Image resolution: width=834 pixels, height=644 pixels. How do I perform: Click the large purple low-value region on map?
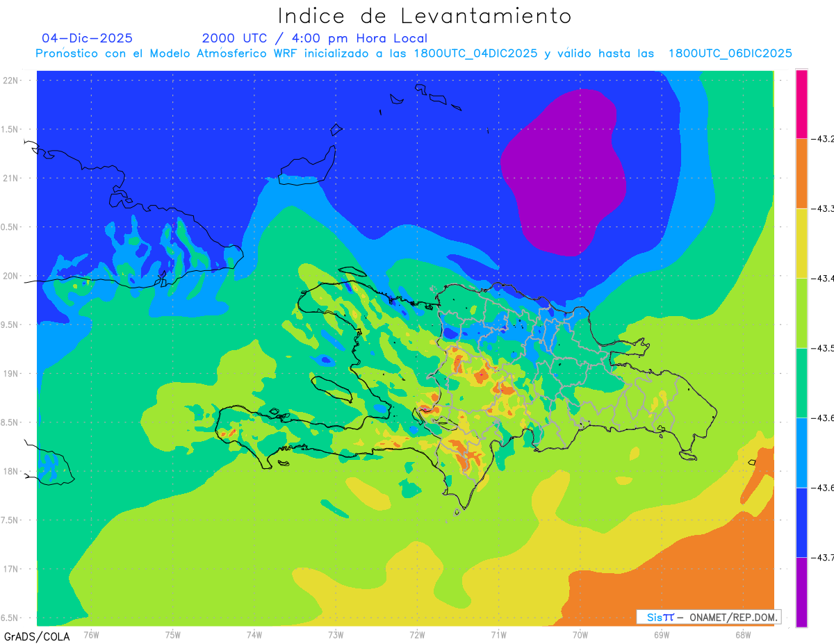(564, 172)
